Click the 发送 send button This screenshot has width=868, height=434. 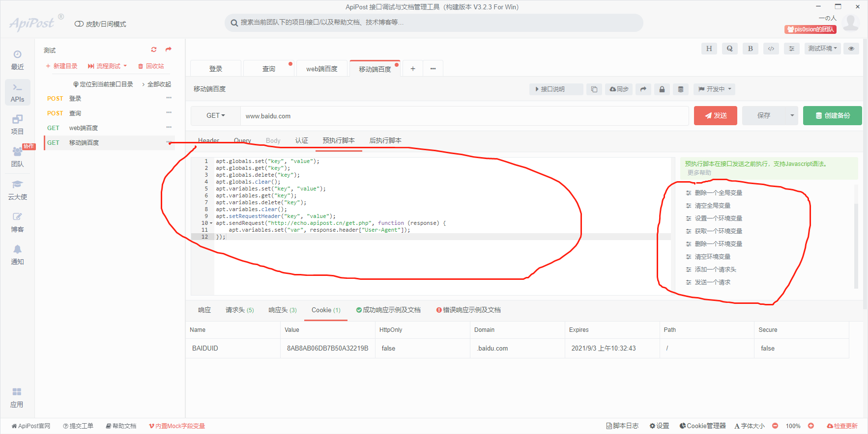(x=716, y=116)
